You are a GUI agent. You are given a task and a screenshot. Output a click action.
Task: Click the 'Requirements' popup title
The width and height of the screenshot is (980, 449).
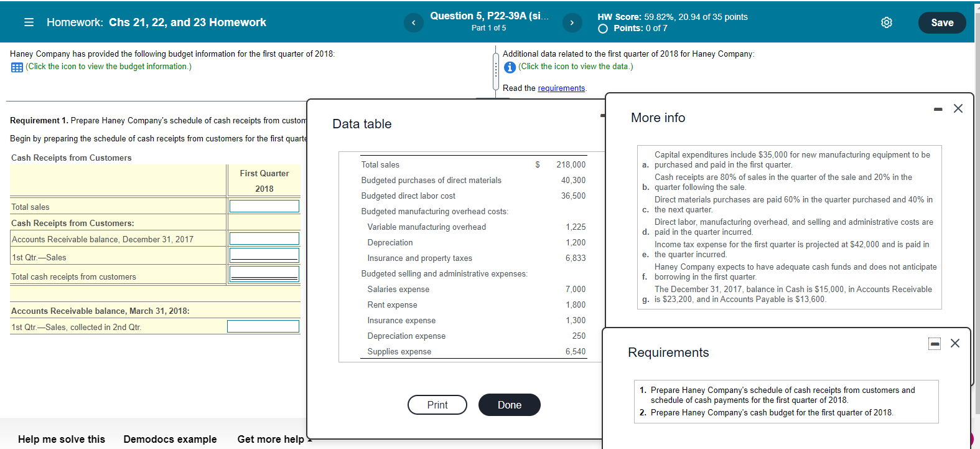coord(668,352)
